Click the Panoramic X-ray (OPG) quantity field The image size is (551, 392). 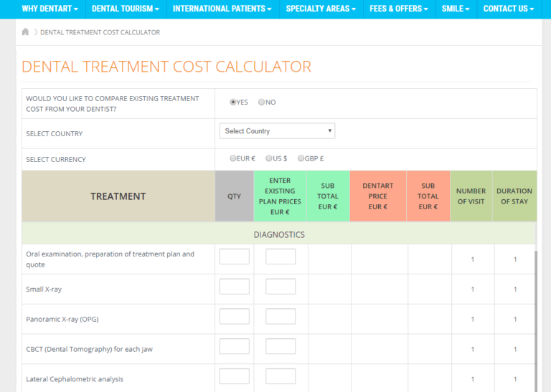(x=234, y=317)
